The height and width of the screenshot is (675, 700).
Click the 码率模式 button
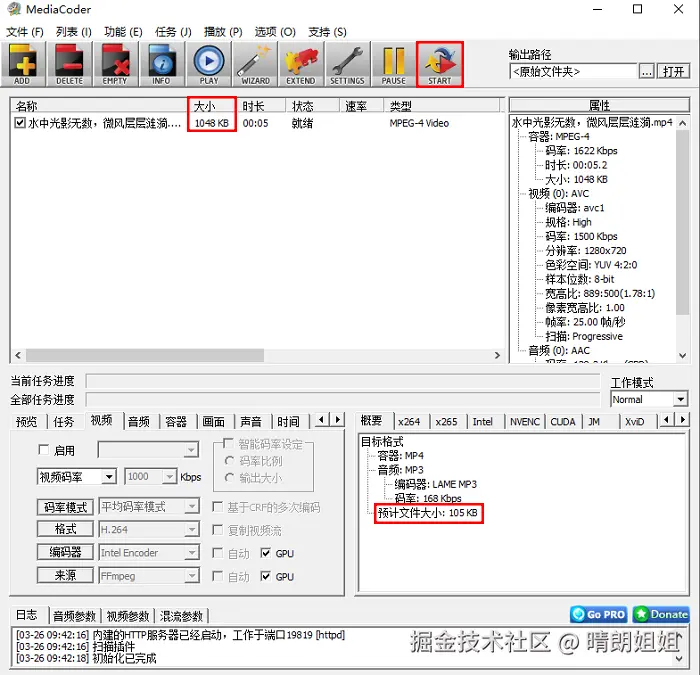(x=65, y=507)
